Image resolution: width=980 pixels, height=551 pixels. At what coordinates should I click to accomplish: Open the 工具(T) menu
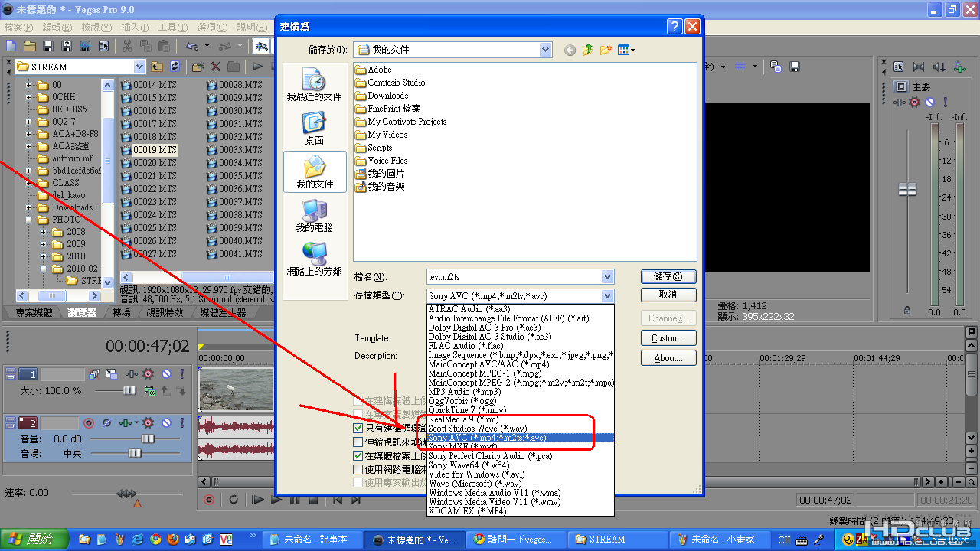pyautogui.click(x=173, y=28)
